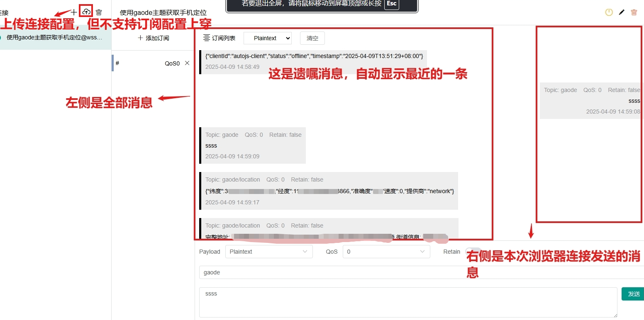Click the yellow power disconnect icon
The image size is (644, 320).
pos(609,12)
